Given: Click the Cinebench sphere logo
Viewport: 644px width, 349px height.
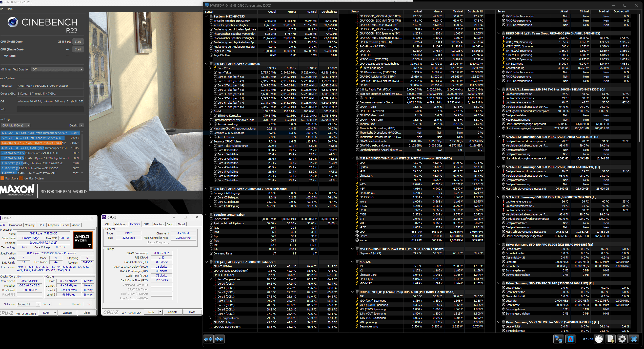Looking at the screenshot, I should pos(13,22).
